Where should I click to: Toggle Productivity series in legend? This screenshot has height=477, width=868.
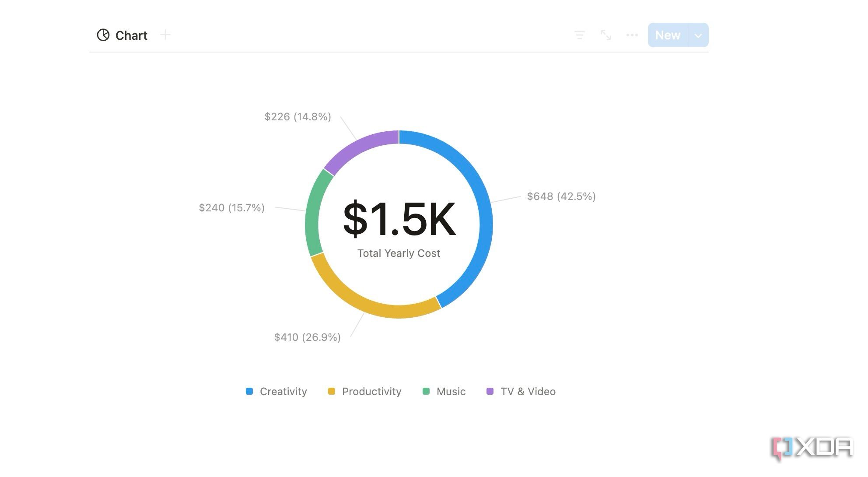pyautogui.click(x=371, y=392)
